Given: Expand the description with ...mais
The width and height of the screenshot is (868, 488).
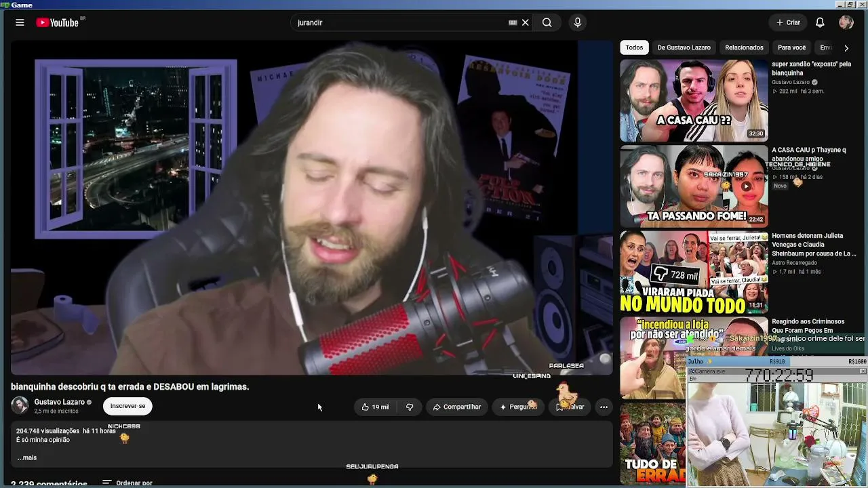Looking at the screenshot, I should coord(27,457).
